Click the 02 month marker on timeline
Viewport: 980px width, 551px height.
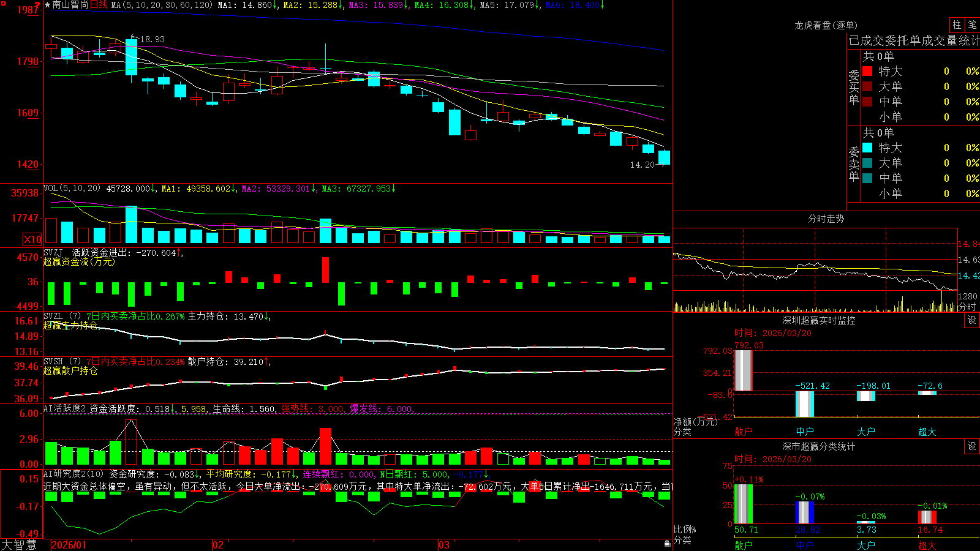[218, 545]
